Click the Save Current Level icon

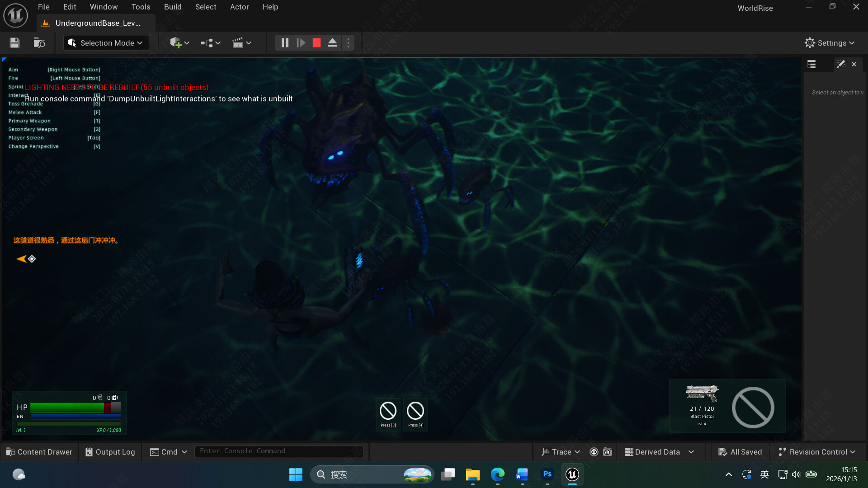click(14, 42)
